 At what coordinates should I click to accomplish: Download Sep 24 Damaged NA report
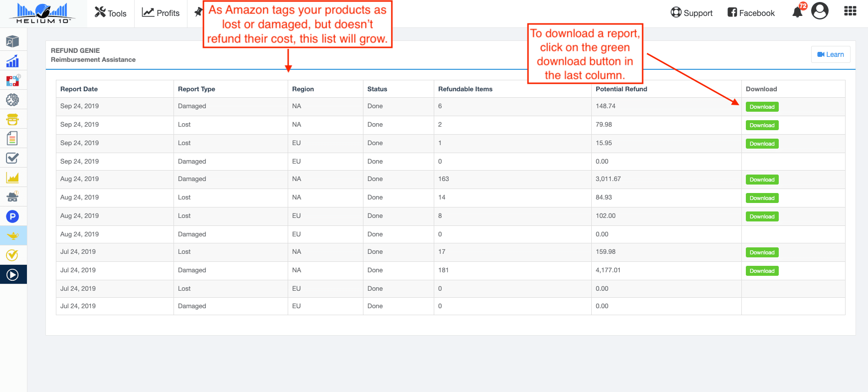(x=762, y=107)
